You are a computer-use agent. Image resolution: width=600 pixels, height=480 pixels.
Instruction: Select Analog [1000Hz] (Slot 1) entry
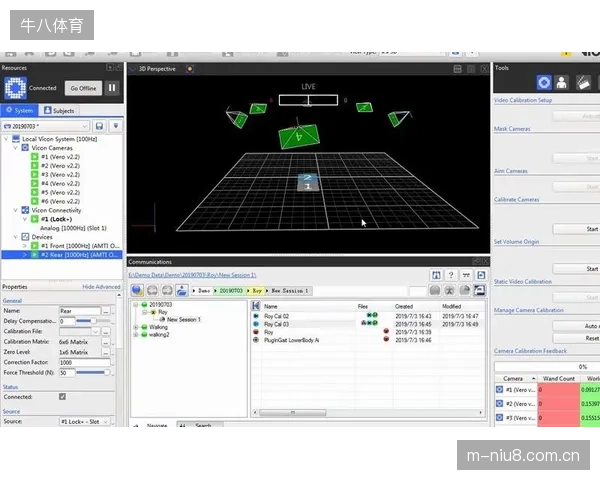[73, 228]
